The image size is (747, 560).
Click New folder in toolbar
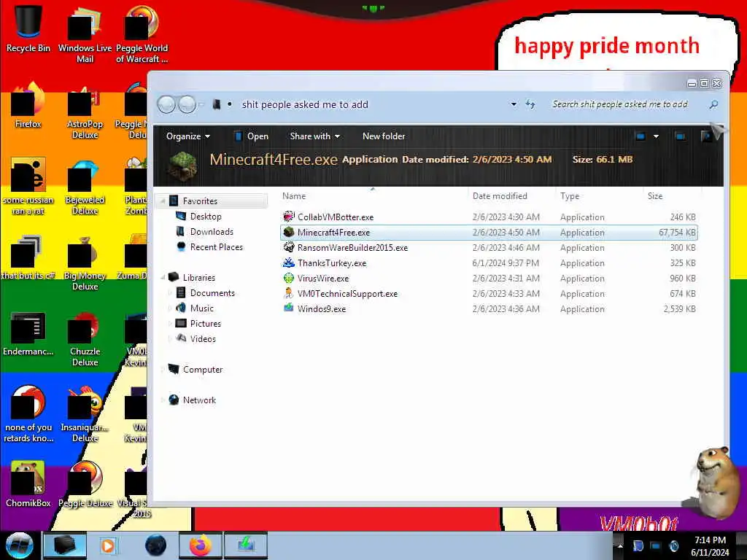pos(384,136)
